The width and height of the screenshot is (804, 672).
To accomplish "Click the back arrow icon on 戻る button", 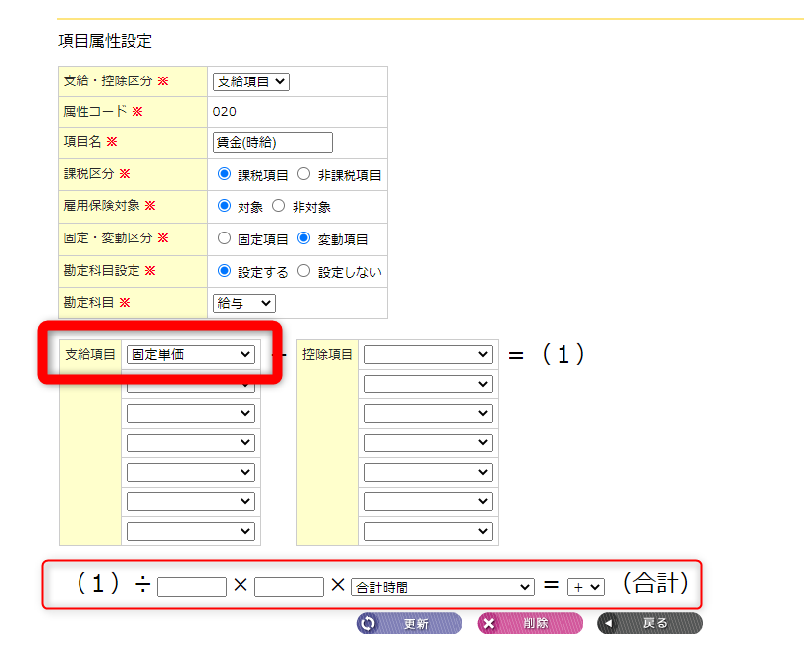I will click(x=610, y=623).
